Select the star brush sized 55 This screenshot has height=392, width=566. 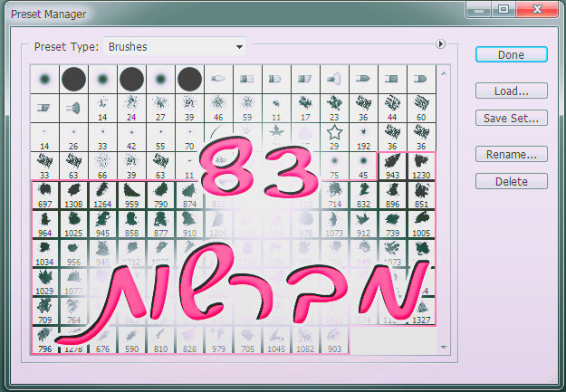tap(160, 138)
